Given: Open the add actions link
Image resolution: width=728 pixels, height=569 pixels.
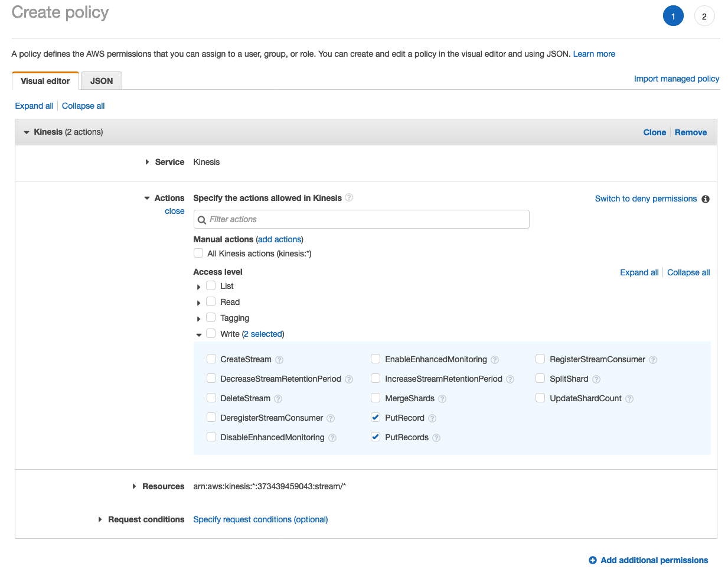Looking at the screenshot, I should (x=279, y=239).
